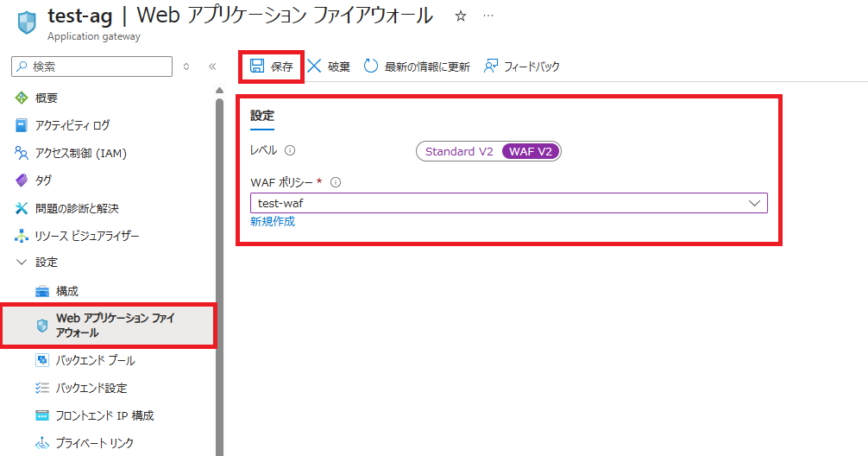Open the WAF ポリシー test-waf dropdown

509,203
